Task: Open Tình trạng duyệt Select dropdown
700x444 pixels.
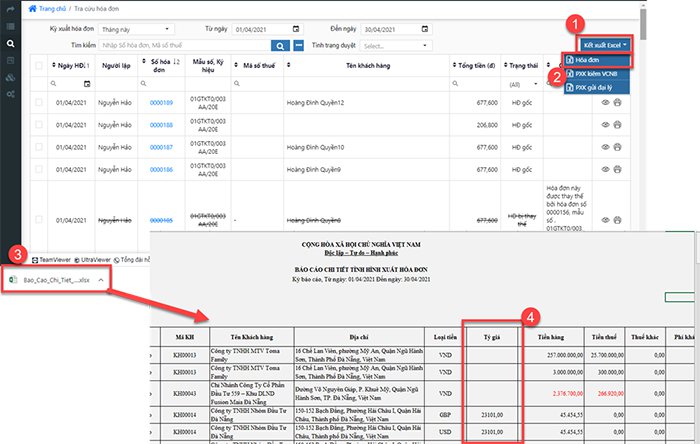Action: click(396, 46)
